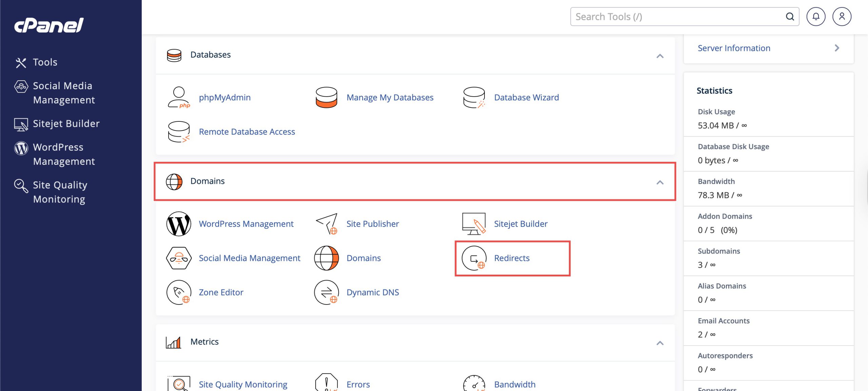This screenshot has width=868, height=391.
Task: Click the Bandwidth gauge icon
Action: pyautogui.click(x=474, y=383)
